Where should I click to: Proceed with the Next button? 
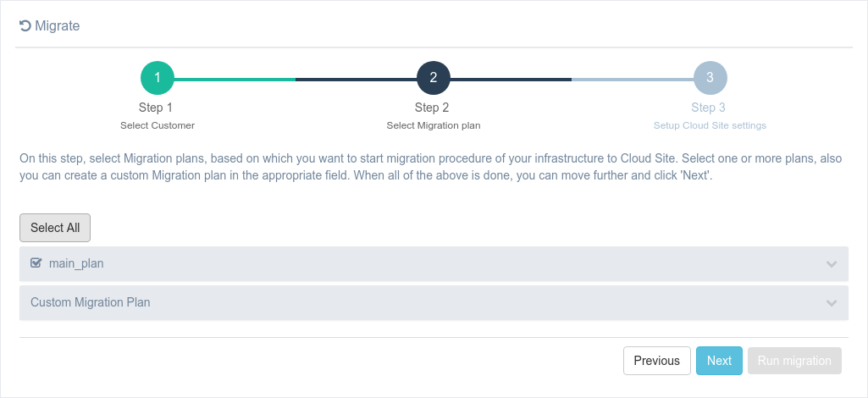719,361
